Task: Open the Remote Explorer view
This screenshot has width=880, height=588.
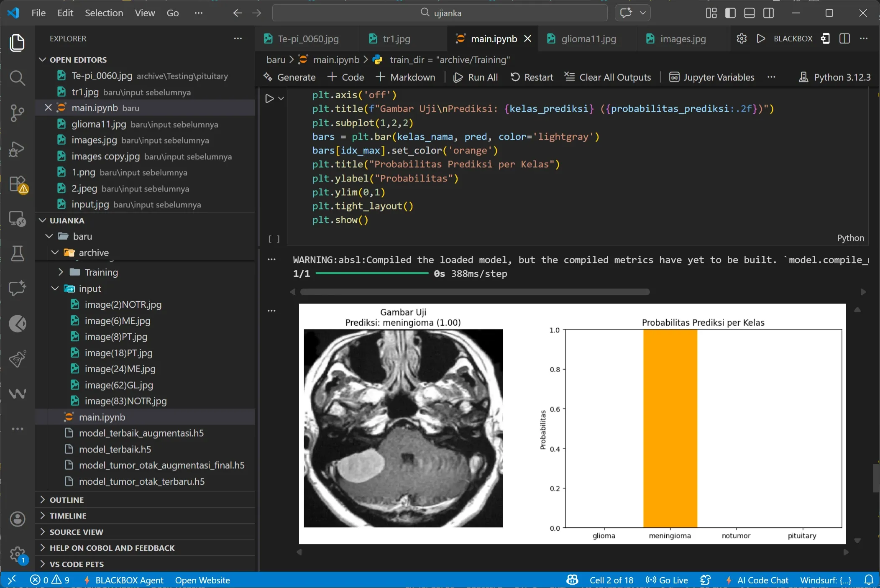Action: coord(17,218)
